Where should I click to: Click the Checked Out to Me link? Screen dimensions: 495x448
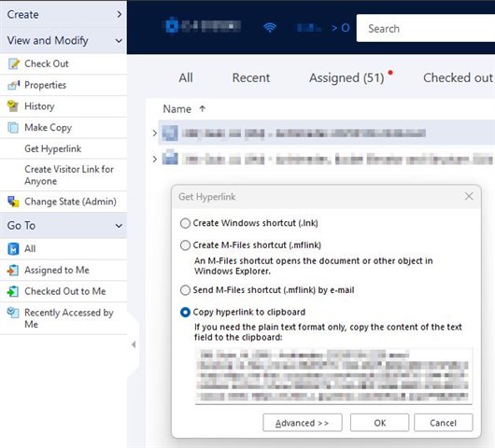[x=65, y=291]
